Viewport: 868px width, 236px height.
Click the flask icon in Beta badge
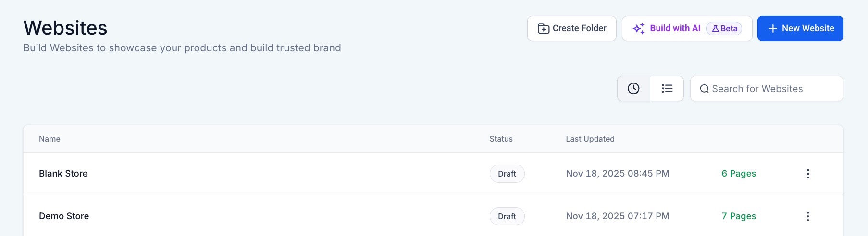715,29
